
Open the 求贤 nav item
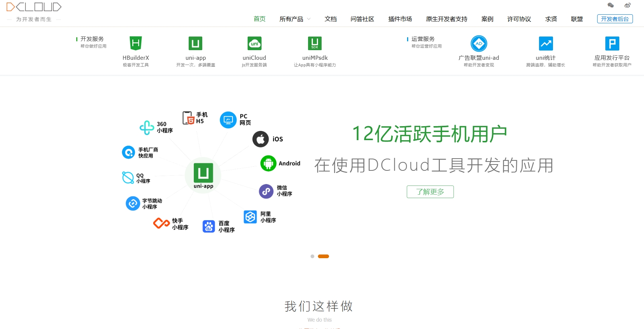coord(551,19)
